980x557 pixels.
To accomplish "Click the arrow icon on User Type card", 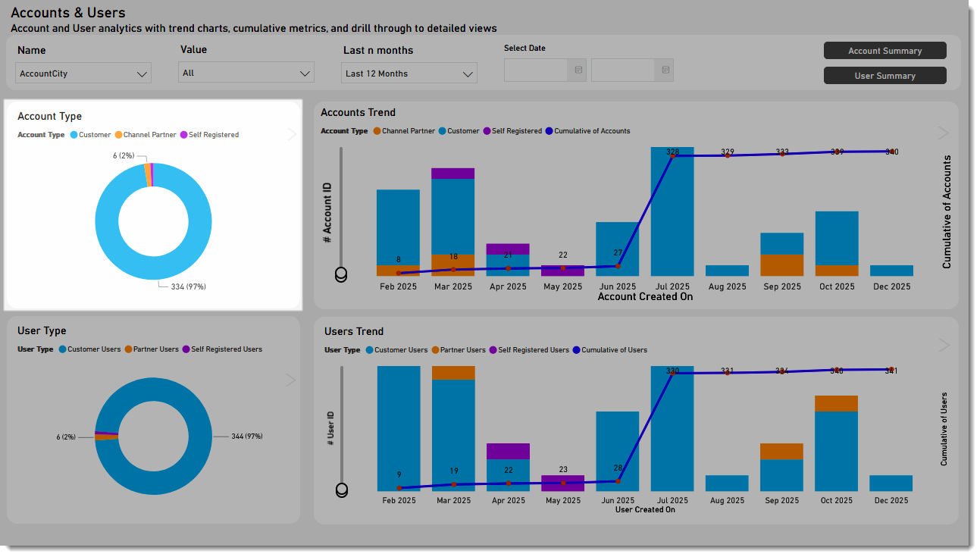I will point(290,380).
